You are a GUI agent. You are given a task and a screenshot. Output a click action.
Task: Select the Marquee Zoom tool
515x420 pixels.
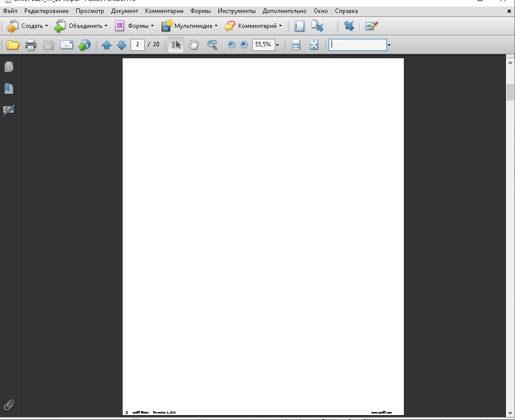tap(212, 45)
